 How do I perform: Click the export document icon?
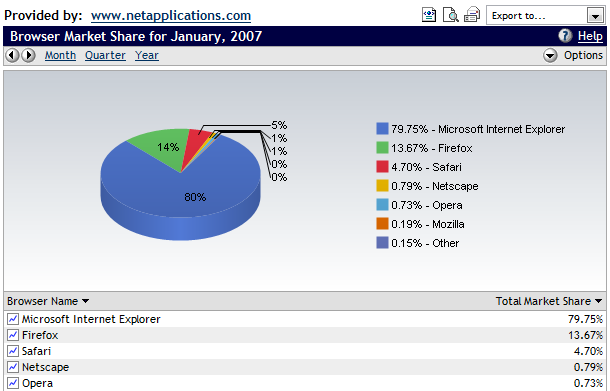[429, 15]
